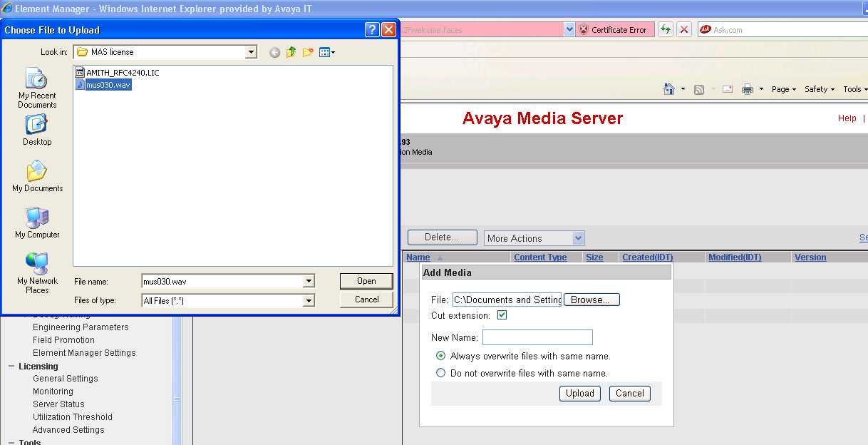
Task: Select the mus030.wav audio file
Action: point(103,85)
